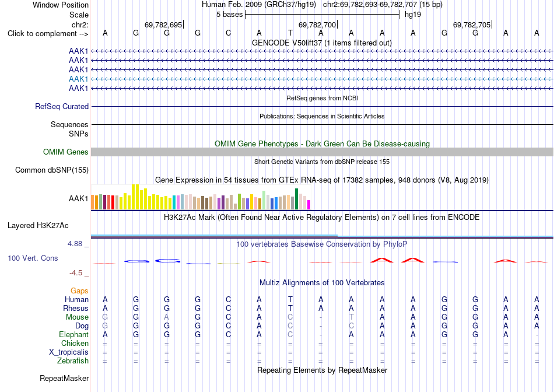Click the AAK1 label beside the GTEx bar chart
554x392 pixels.
pyautogui.click(x=79, y=199)
